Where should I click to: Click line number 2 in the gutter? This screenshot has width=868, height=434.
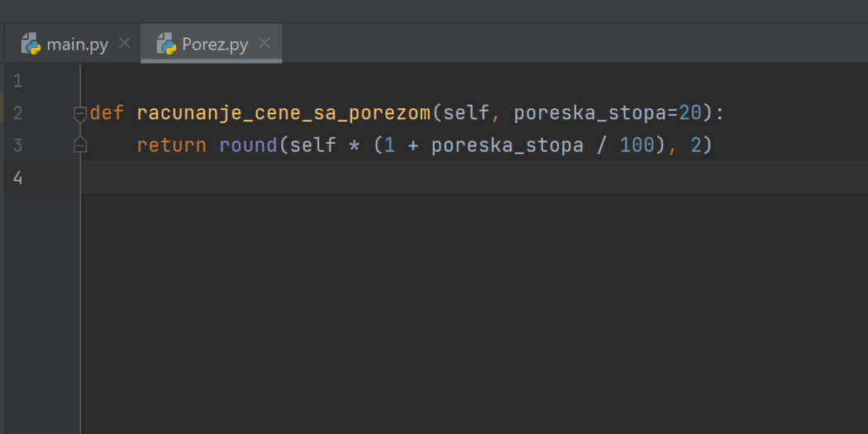pos(17,113)
